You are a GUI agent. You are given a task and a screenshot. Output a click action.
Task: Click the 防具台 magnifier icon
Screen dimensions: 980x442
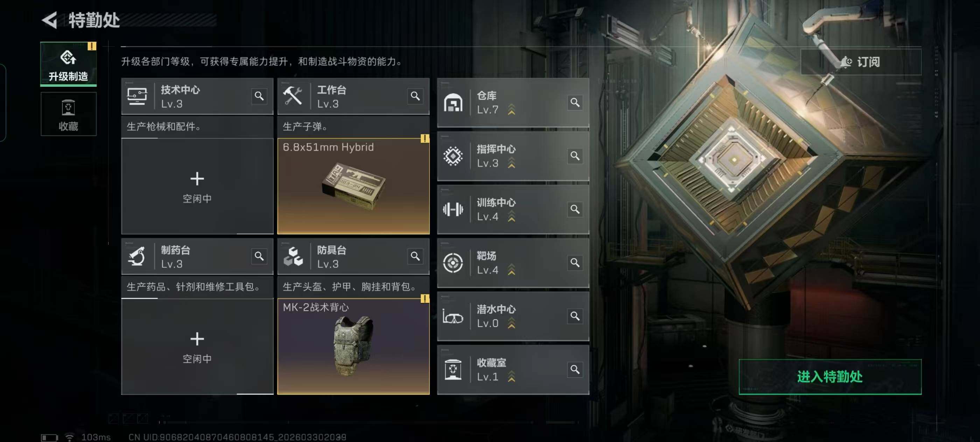point(415,256)
